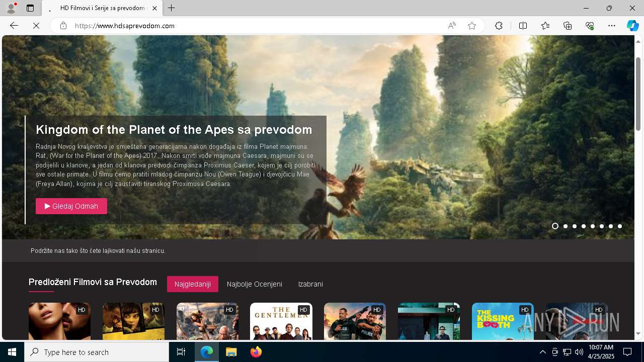Image resolution: width=644 pixels, height=362 pixels.
Task: Open the clock and calendar flyout
Action: 601,352
